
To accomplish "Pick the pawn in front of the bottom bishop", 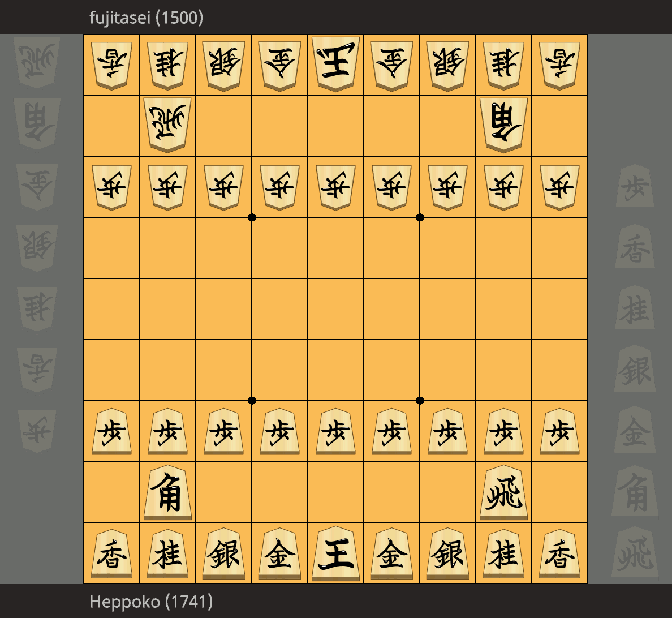I will [167, 431].
